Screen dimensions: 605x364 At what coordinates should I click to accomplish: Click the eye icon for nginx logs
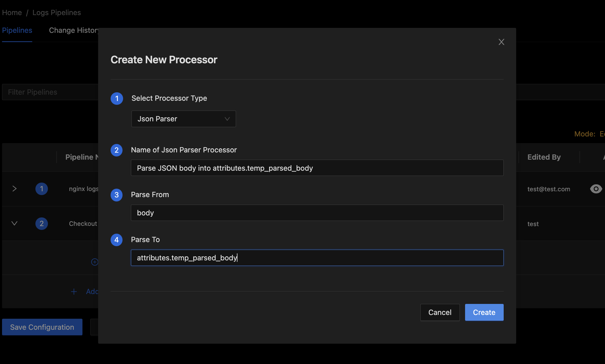point(596,189)
